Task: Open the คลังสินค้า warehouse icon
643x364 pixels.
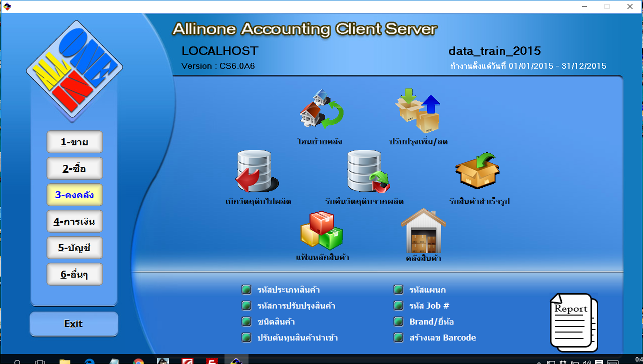Action: pyautogui.click(x=423, y=231)
